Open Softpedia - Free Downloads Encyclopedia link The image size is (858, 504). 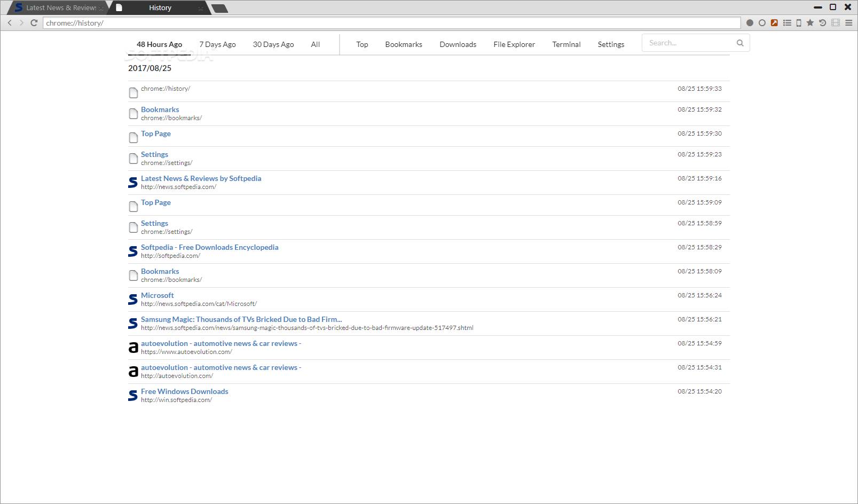[x=209, y=247]
